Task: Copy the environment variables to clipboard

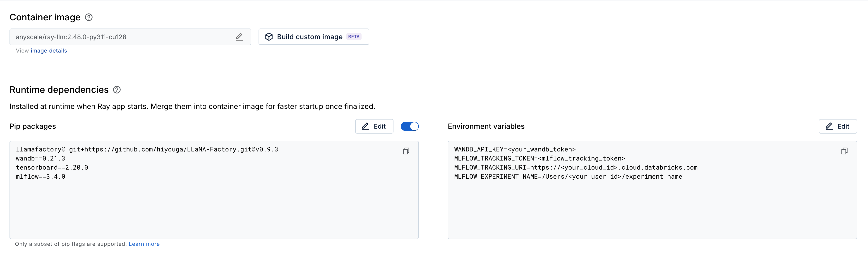Action: point(844,151)
